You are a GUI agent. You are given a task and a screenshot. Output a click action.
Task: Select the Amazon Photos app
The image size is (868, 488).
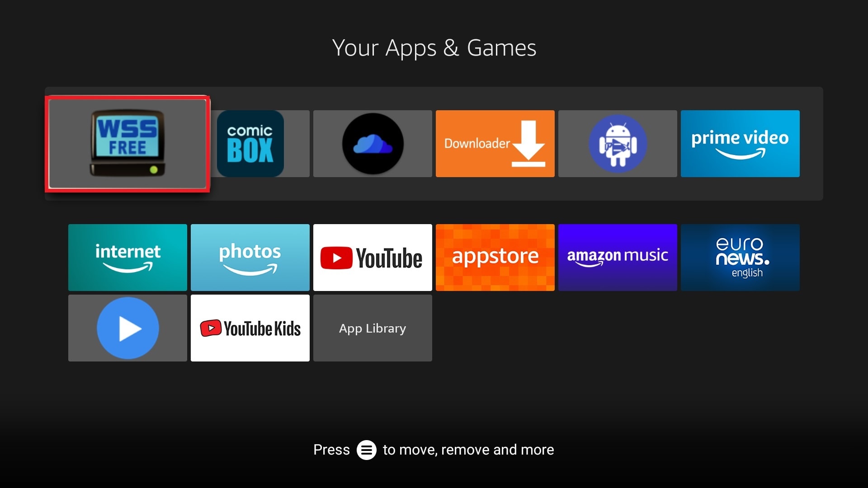point(250,258)
